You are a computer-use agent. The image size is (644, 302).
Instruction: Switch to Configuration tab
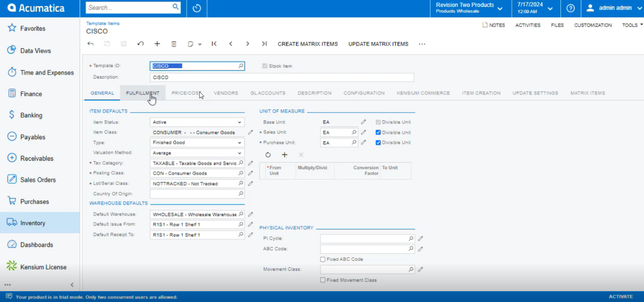coord(364,93)
